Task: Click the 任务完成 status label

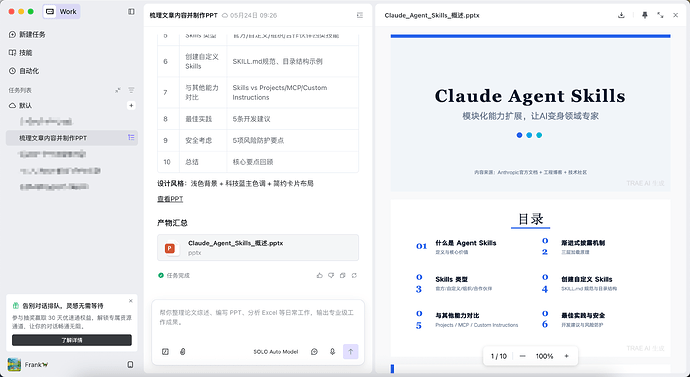Action: [174, 275]
